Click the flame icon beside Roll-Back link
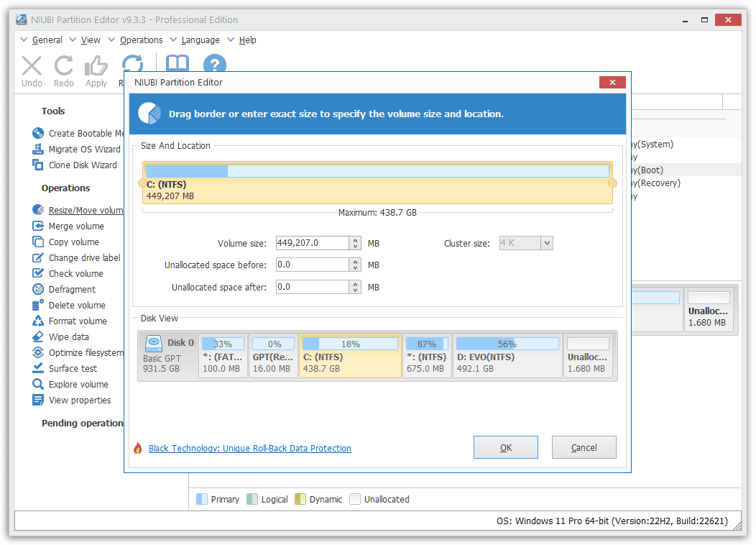756x545 pixels. pyautogui.click(x=138, y=448)
